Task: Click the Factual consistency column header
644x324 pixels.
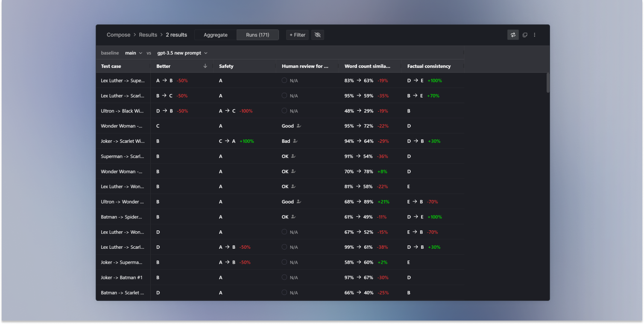Action: (x=429, y=66)
